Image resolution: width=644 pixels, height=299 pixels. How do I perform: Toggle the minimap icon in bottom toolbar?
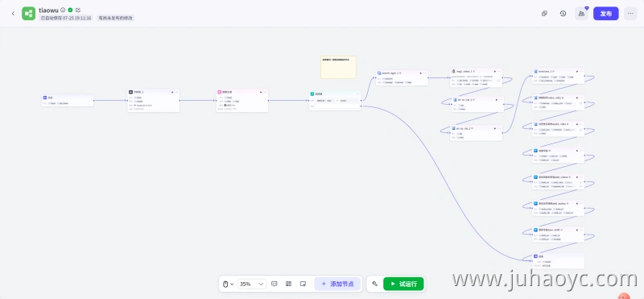tap(303, 284)
